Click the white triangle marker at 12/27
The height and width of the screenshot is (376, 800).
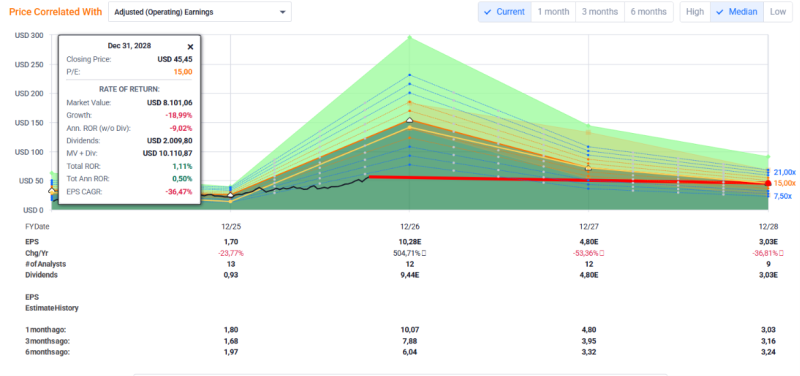point(588,168)
